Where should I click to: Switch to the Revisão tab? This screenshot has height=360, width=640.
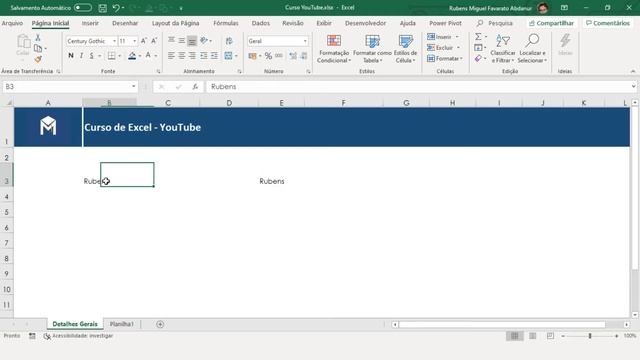[x=293, y=23]
